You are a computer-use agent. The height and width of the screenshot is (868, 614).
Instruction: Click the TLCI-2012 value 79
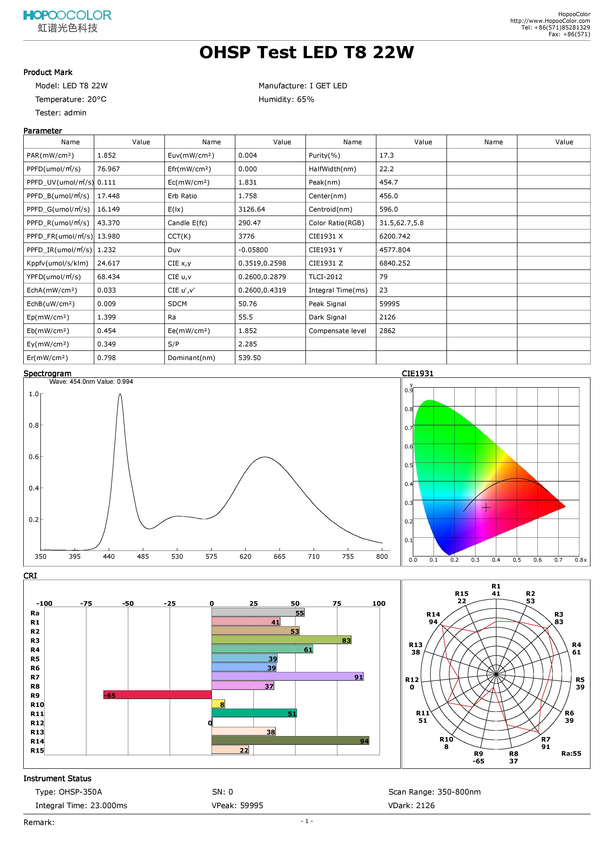point(383,277)
